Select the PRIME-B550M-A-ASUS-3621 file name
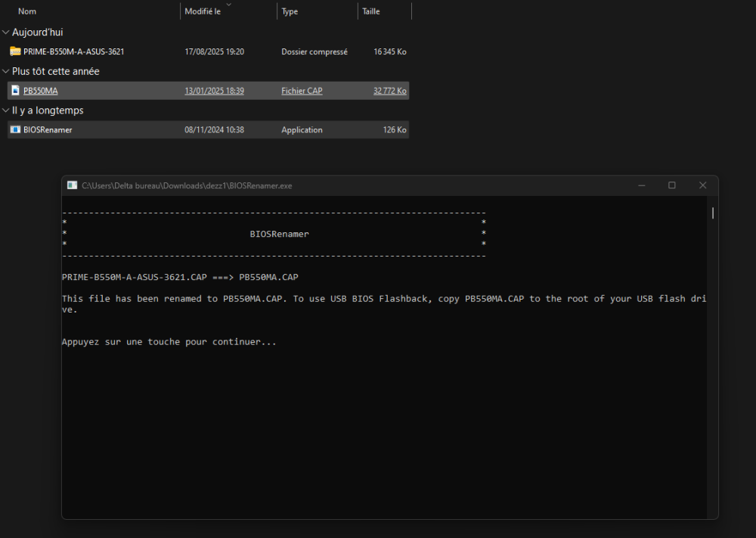 coord(73,51)
